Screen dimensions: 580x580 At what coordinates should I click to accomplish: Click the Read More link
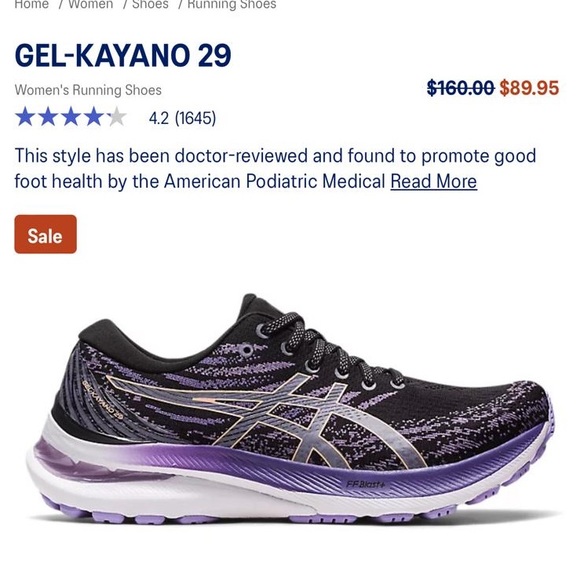(434, 182)
